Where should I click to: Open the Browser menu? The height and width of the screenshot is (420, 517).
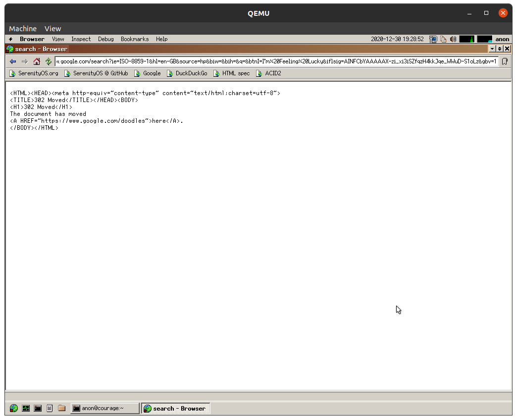[x=32, y=39]
